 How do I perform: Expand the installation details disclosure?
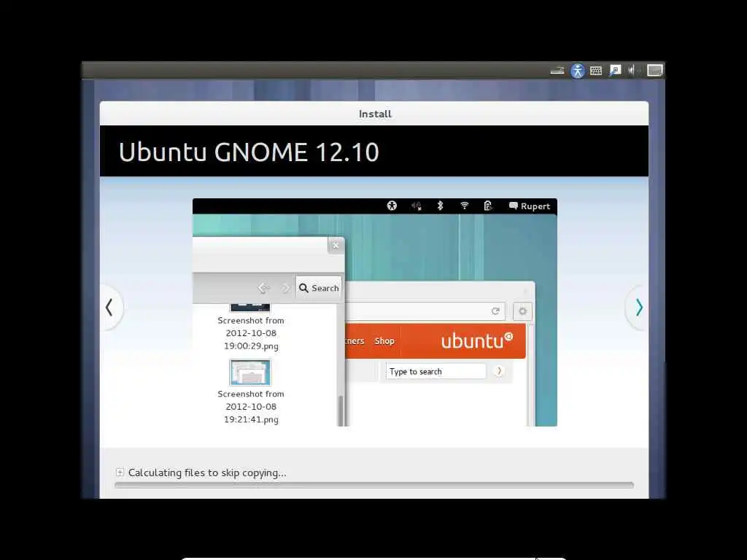point(120,472)
